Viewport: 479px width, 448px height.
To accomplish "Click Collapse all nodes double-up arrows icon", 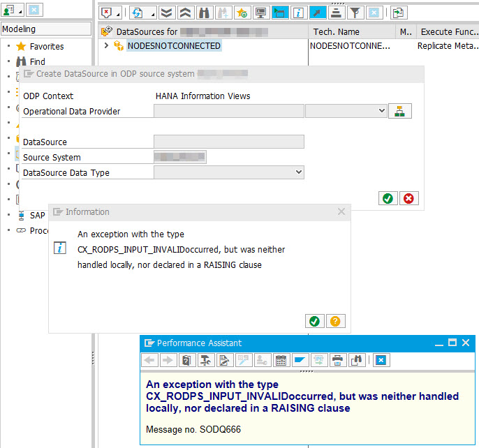I will pos(186,13).
